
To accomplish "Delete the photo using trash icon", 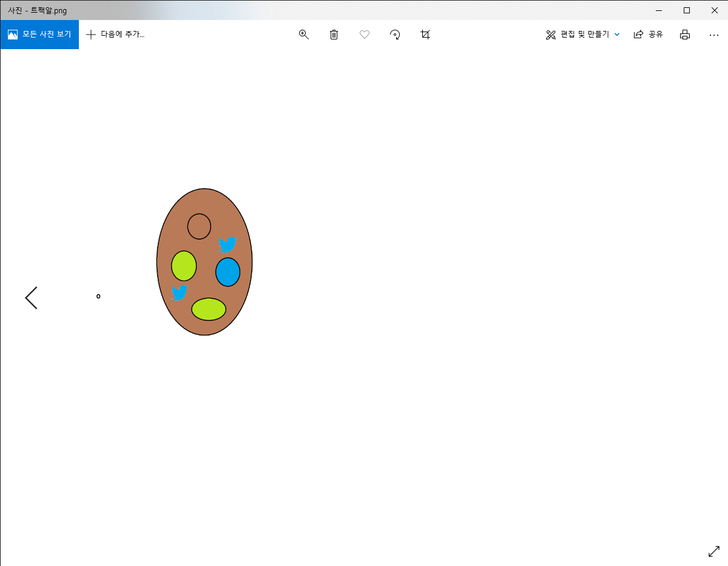I will coord(334,35).
